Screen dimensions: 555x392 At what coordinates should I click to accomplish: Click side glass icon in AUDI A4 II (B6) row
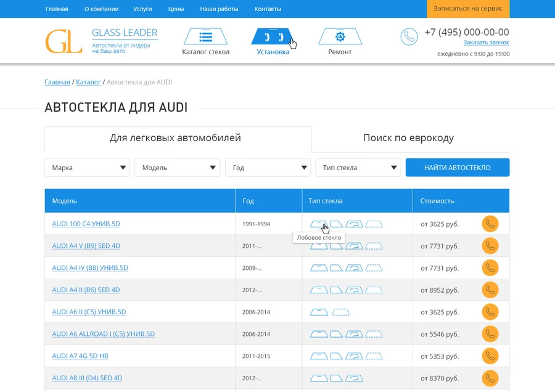tap(336, 290)
